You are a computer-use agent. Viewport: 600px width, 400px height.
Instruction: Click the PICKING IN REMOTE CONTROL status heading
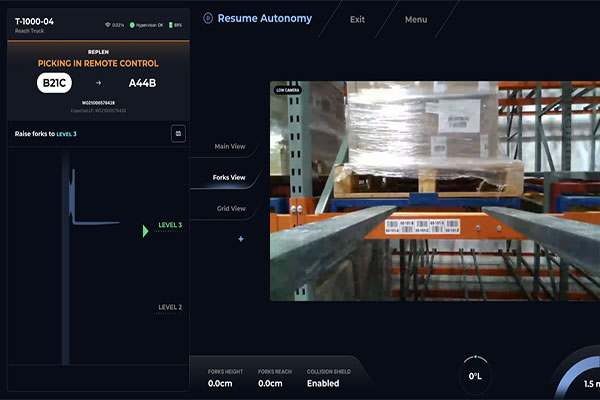point(98,64)
